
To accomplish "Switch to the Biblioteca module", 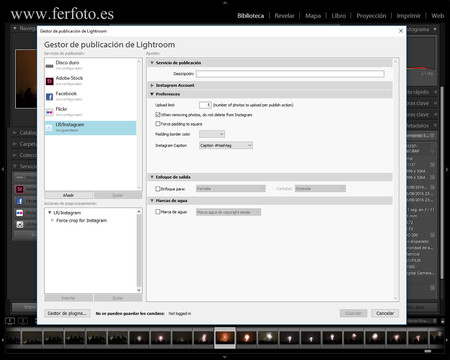I will coord(251,16).
